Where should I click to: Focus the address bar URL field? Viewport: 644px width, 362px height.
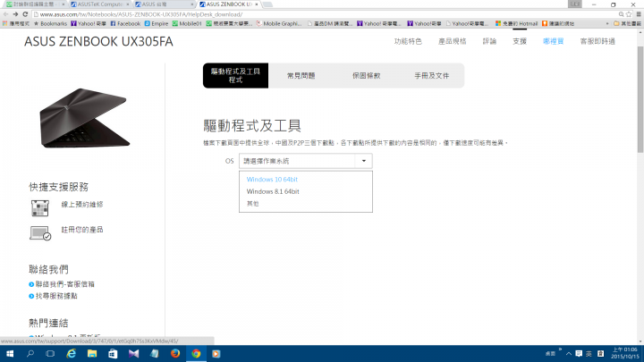(x=325, y=14)
